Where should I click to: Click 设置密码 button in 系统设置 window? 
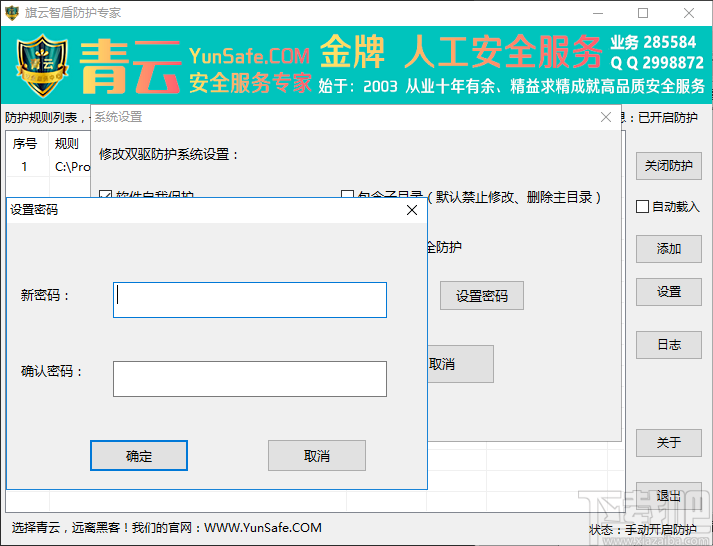coord(482,296)
